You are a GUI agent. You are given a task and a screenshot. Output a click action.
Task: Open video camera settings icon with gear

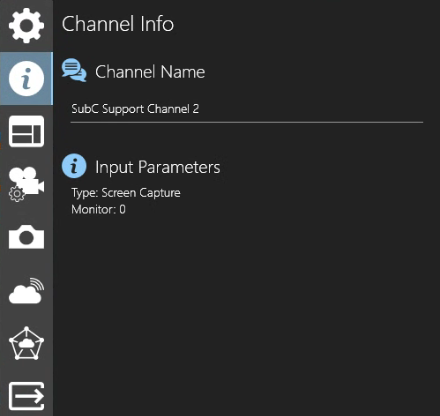click(26, 184)
